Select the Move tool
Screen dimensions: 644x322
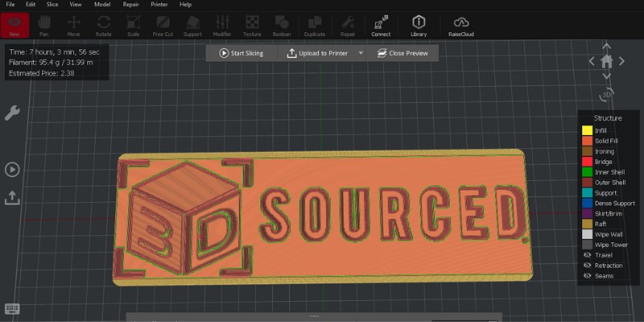pos(73,26)
